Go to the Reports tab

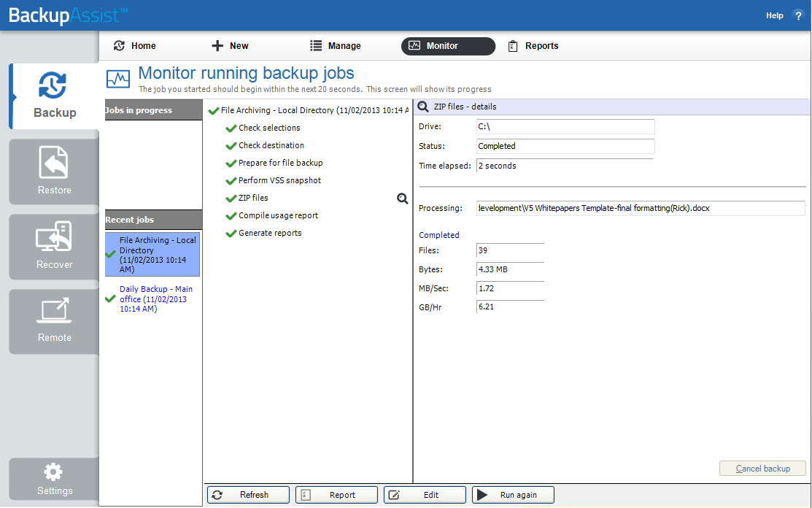tap(533, 46)
